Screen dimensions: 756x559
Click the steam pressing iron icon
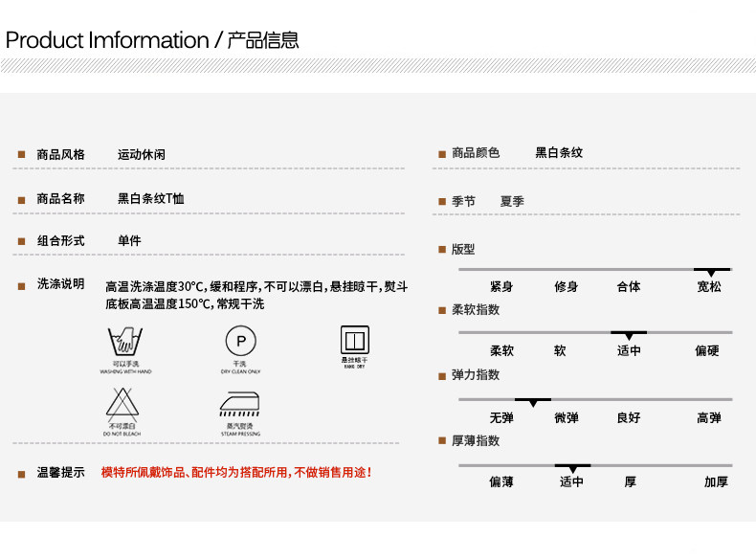point(240,404)
